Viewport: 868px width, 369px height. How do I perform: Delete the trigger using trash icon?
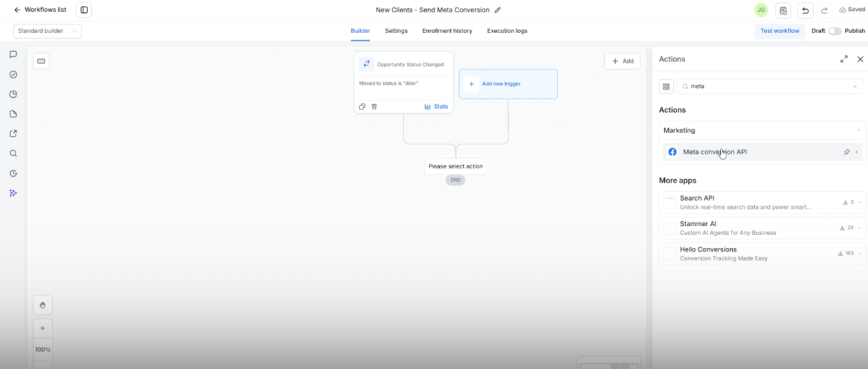coord(374,107)
